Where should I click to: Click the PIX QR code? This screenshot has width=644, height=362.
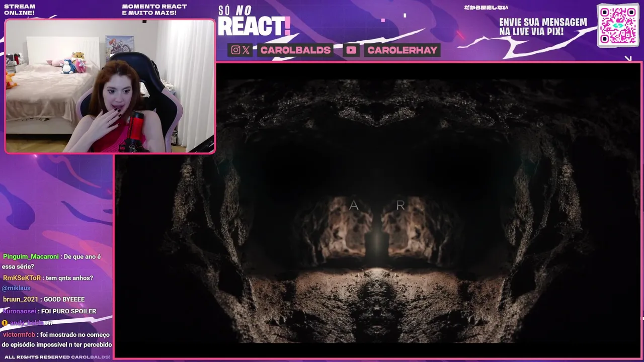618,25
